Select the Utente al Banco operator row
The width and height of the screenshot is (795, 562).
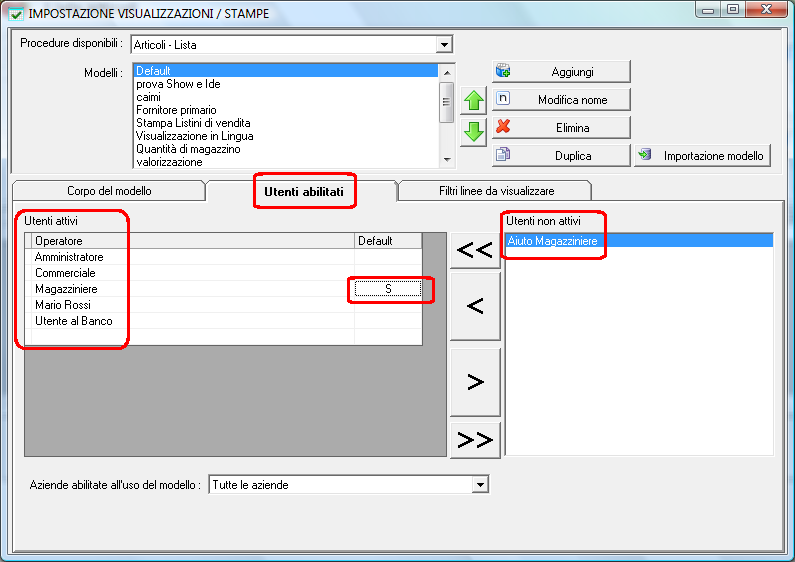click(223, 321)
